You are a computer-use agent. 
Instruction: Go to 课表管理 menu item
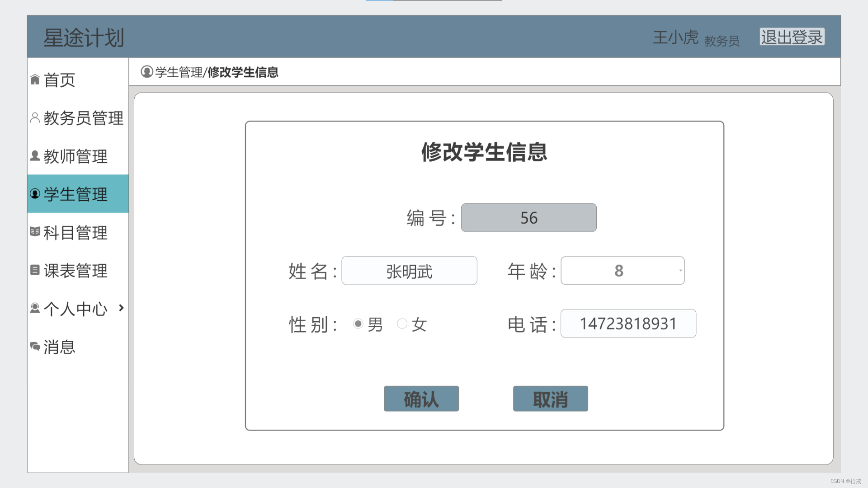tap(75, 271)
